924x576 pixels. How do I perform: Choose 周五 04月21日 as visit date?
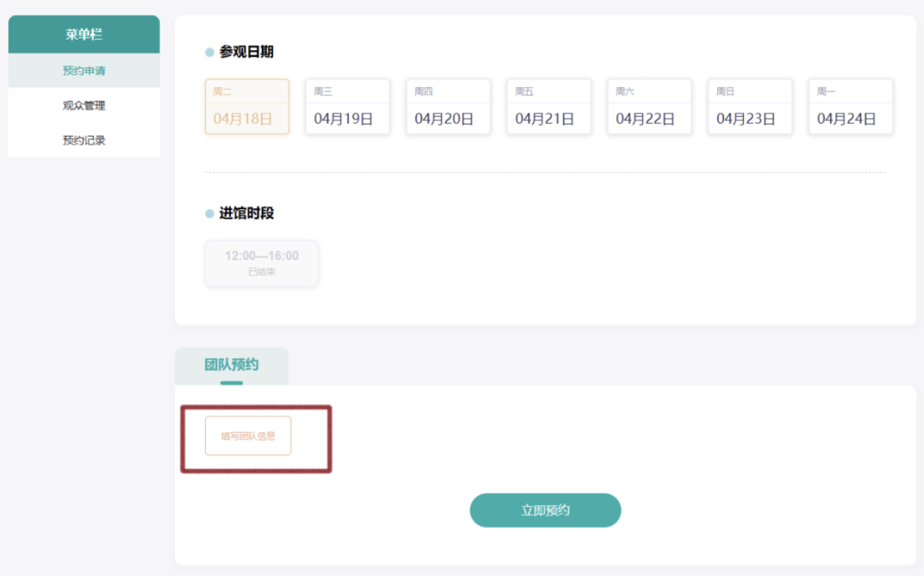click(x=548, y=107)
